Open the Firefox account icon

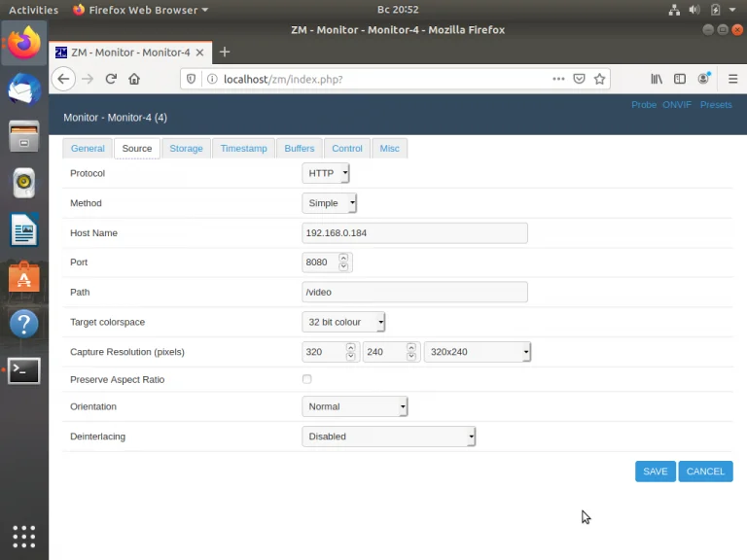[703, 79]
